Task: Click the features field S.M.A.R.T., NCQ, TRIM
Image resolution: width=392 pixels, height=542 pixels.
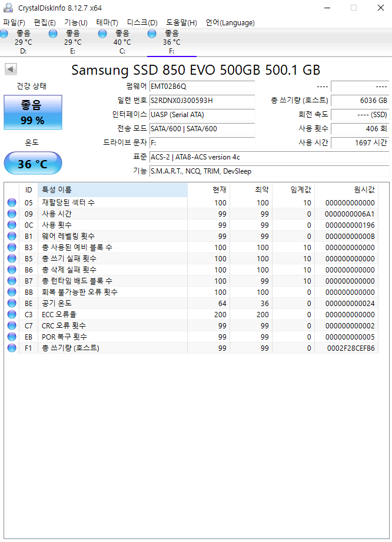Action: point(270,171)
